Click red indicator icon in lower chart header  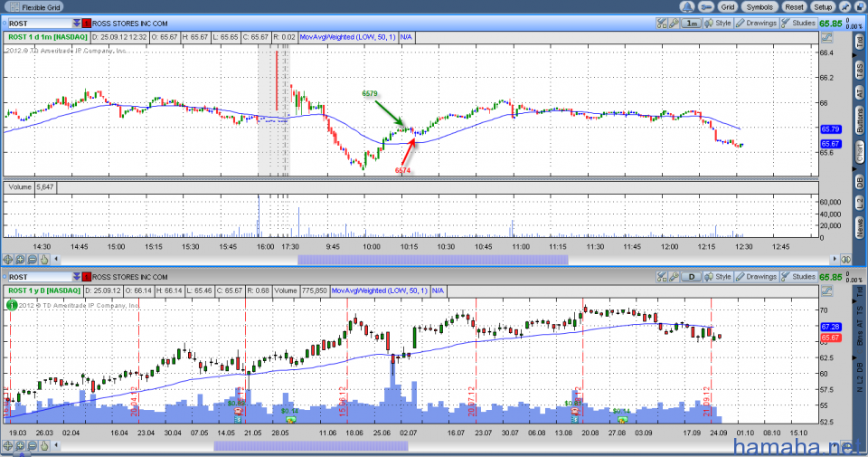tap(87, 277)
